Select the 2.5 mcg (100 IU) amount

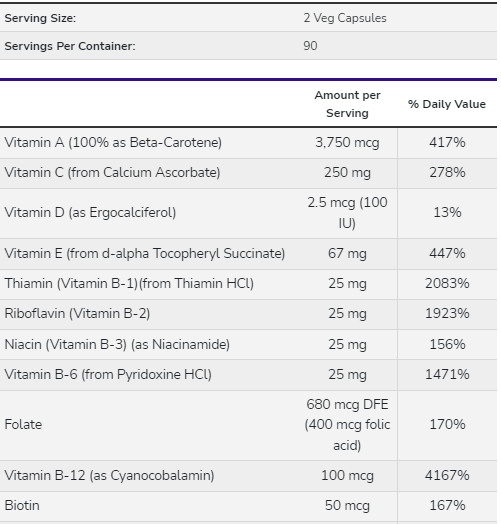347,213
